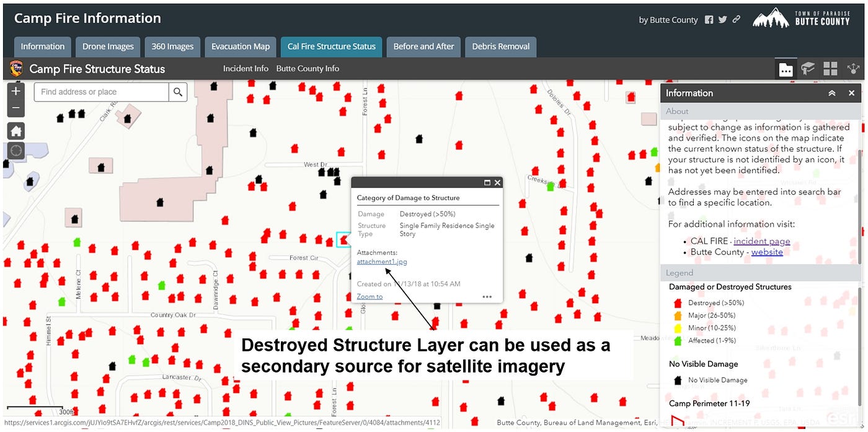Image resolution: width=868 pixels, height=432 pixels.
Task: Open the Information folder widget icon
Action: (786, 69)
